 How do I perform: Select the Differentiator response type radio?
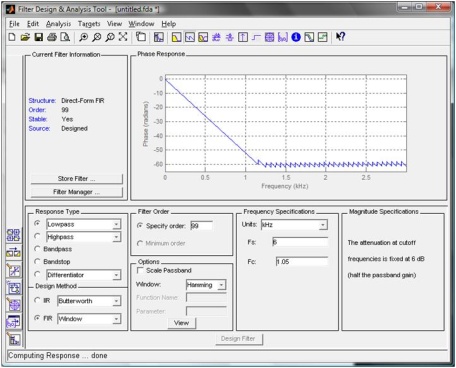coord(37,274)
